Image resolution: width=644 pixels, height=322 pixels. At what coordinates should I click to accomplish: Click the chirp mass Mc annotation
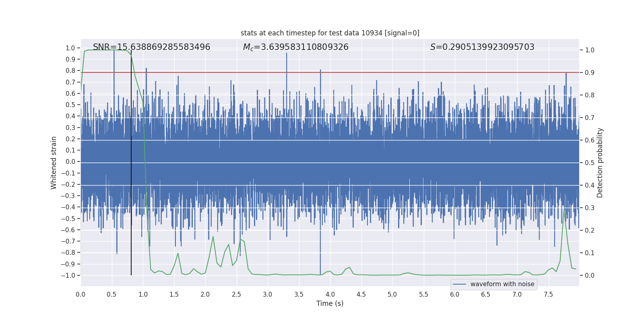pos(295,47)
